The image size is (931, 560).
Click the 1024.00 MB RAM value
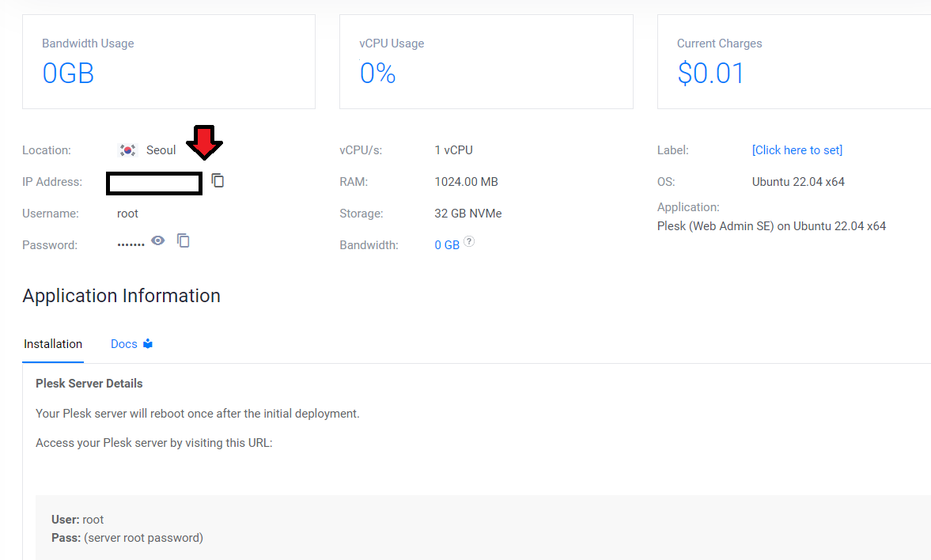pyautogui.click(x=466, y=182)
